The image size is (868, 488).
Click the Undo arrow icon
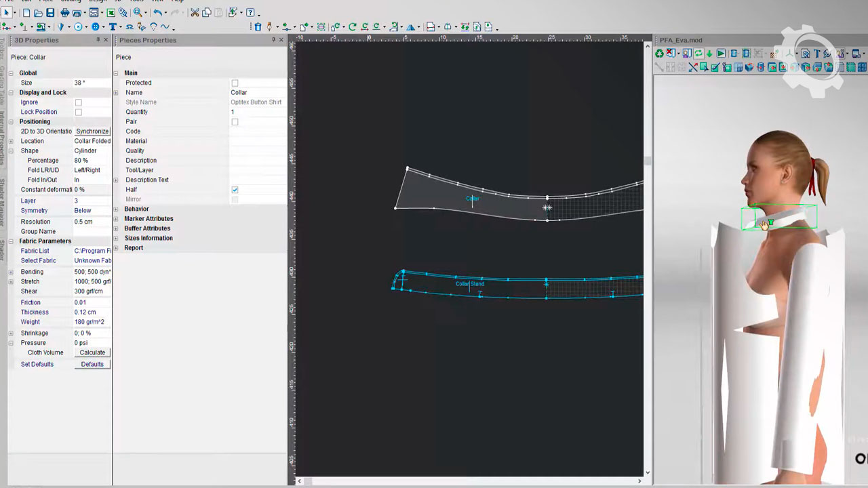pyautogui.click(x=157, y=13)
